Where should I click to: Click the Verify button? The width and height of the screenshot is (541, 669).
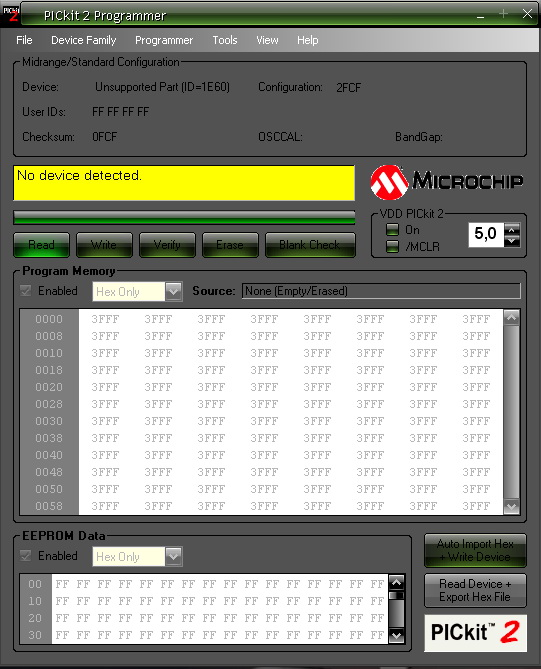tap(167, 245)
